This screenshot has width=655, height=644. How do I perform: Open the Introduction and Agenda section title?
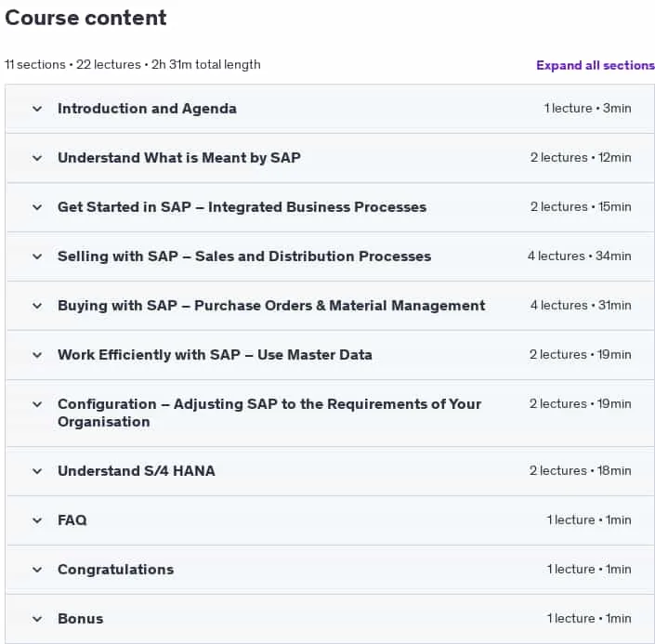147,109
